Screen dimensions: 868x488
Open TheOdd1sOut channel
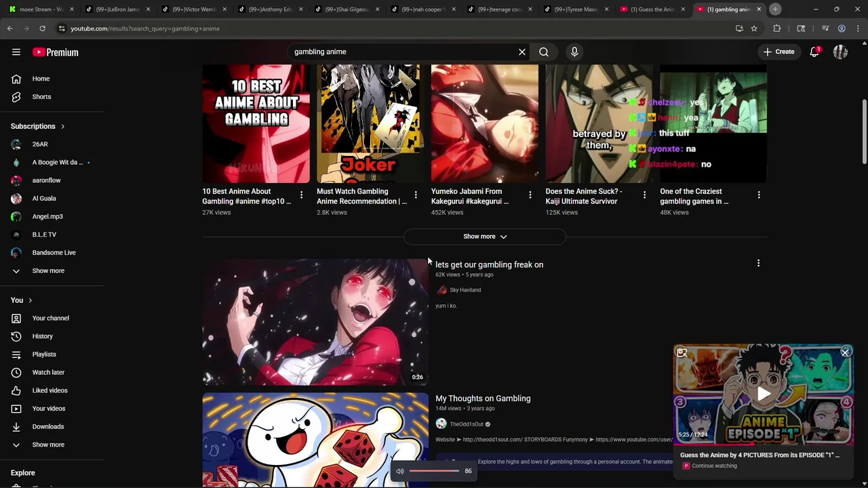[467, 424]
